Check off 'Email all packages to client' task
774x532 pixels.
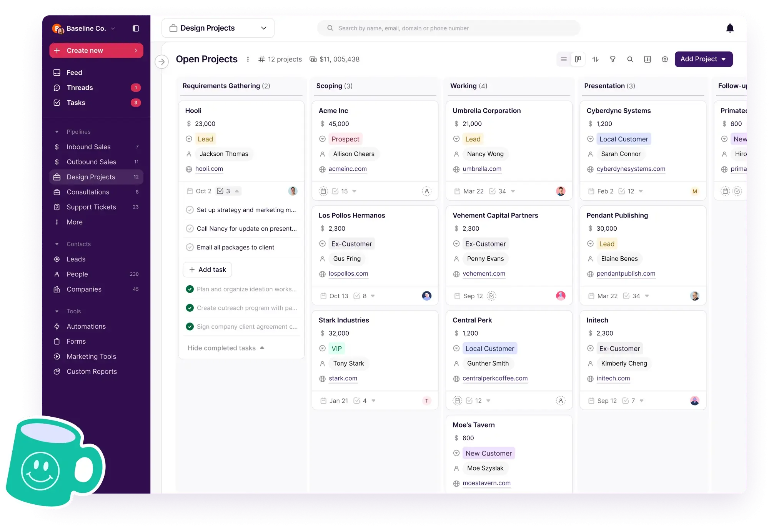[x=190, y=247]
